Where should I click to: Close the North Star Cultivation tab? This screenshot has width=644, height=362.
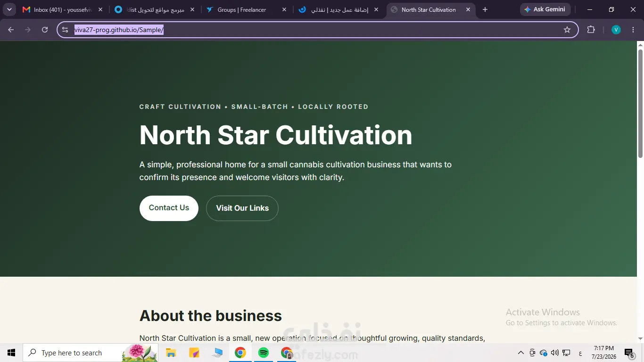[x=468, y=9]
